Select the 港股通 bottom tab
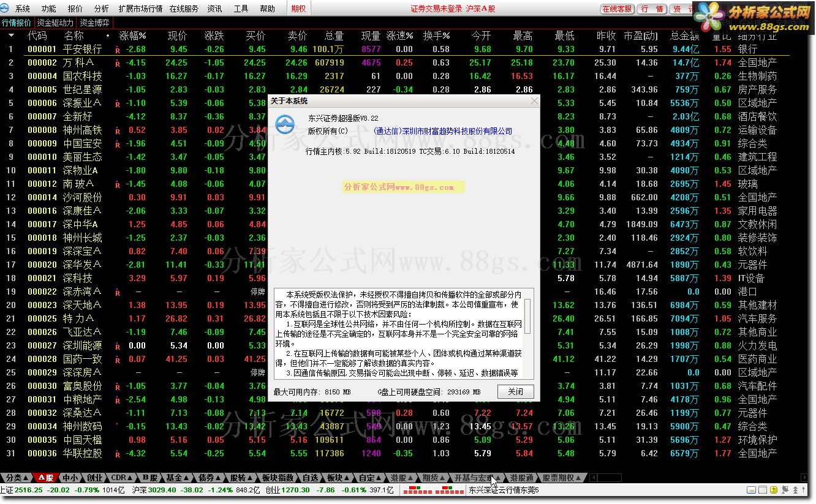The image size is (816, 504). [521, 478]
